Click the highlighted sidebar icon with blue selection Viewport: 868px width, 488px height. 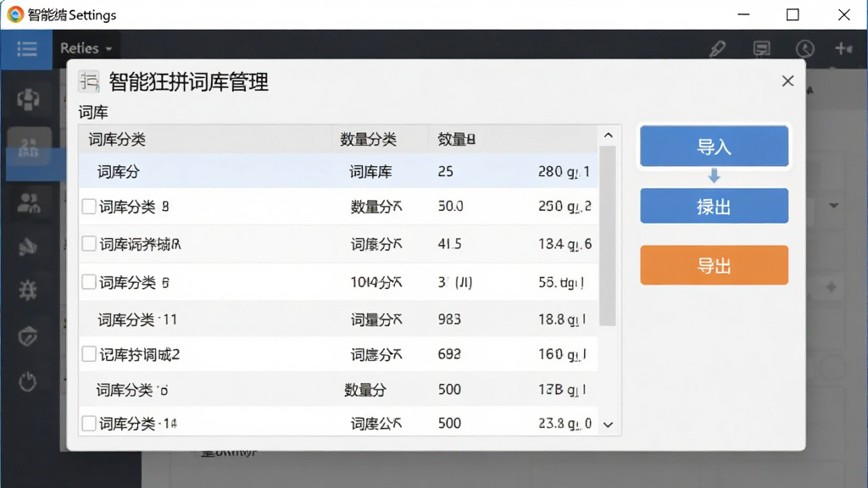click(29, 147)
